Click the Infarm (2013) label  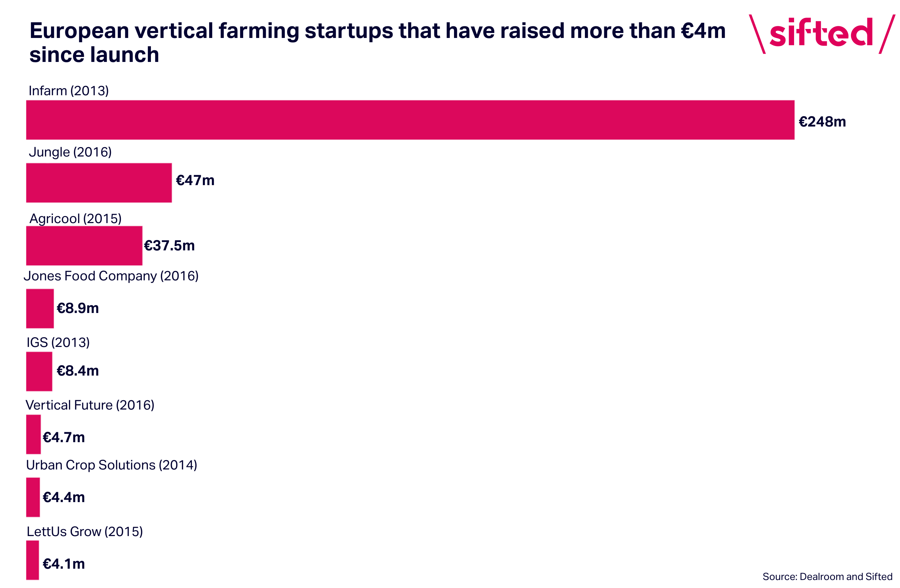coord(69,91)
